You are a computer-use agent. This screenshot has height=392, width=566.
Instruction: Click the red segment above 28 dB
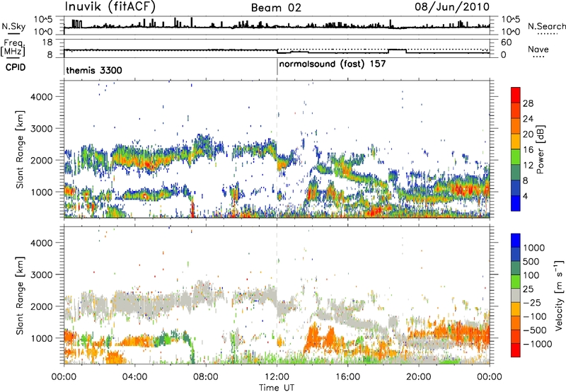click(516, 95)
